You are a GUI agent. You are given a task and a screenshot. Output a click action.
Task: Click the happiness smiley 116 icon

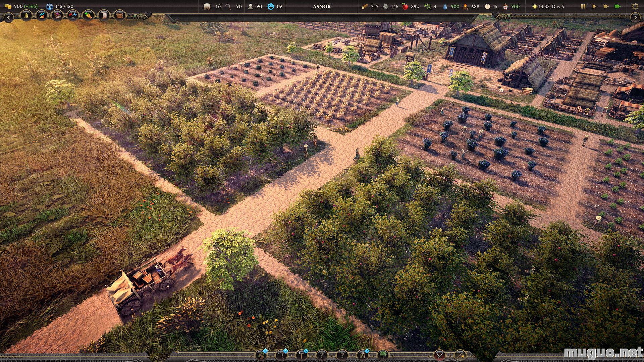[275, 6]
